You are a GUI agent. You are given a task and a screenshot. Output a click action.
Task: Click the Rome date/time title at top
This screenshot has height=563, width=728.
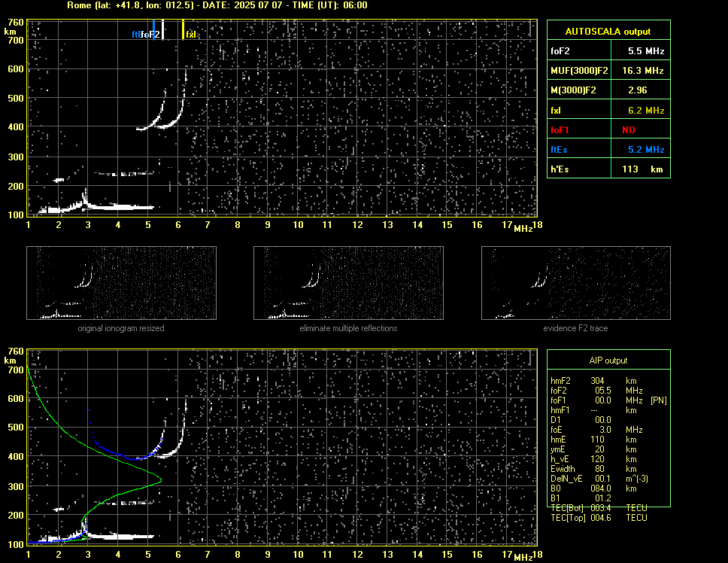(217, 5)
